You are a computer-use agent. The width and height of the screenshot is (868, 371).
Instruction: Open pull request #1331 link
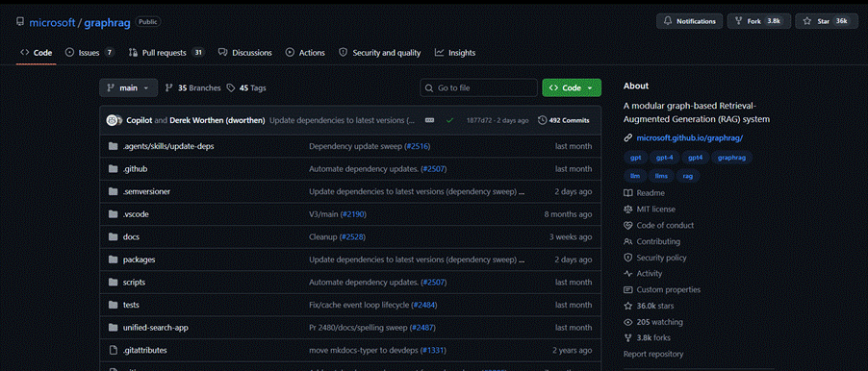coord(433,351)
